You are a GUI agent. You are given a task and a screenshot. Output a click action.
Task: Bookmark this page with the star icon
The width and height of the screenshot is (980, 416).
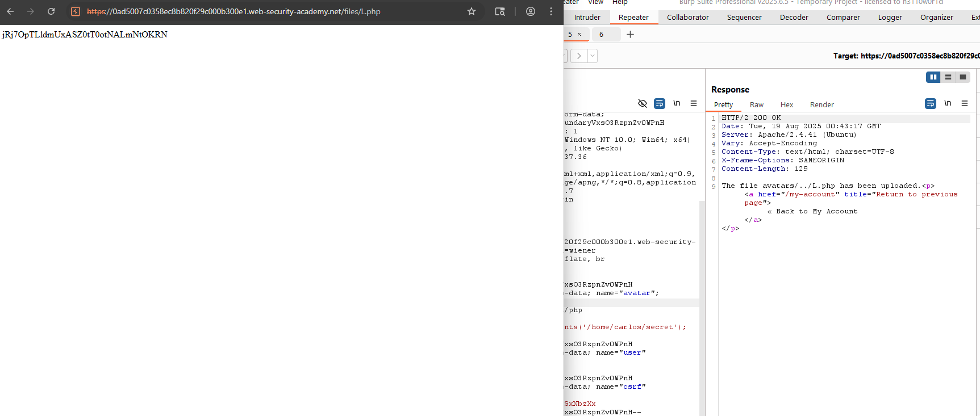471,11
